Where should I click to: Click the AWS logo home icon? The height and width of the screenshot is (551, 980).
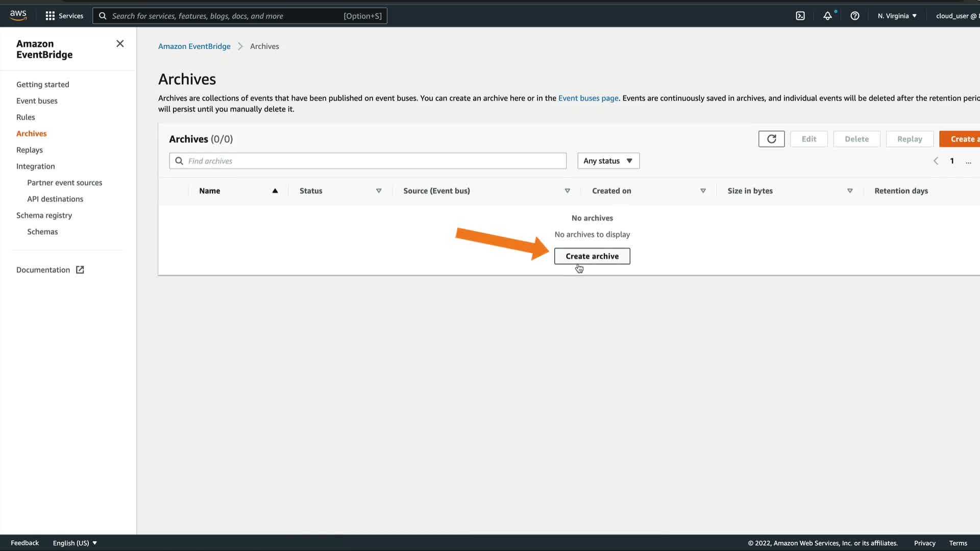18,15
